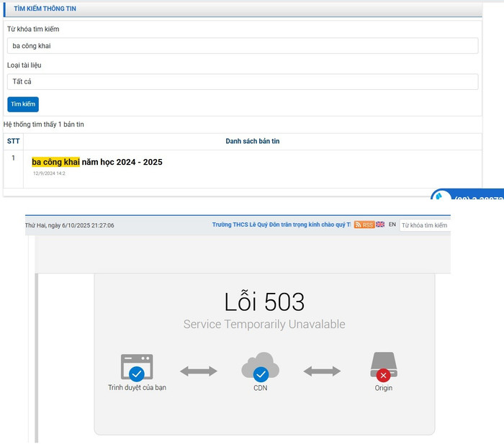
Task: Click the 'STT' column header
Action: tap(13, 141)
